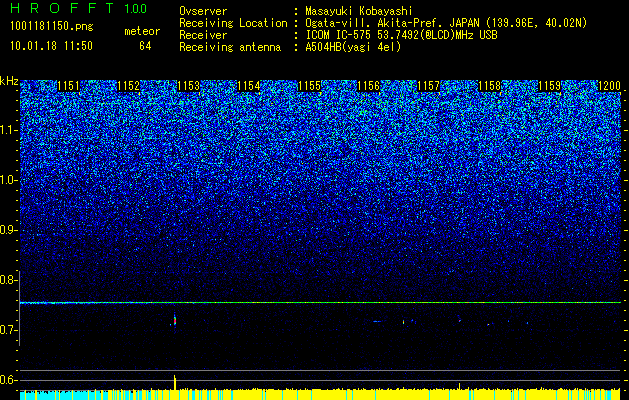Click the bright meteor echo near 1153
This screenshot has height=400, width=629.
point(174,320)
